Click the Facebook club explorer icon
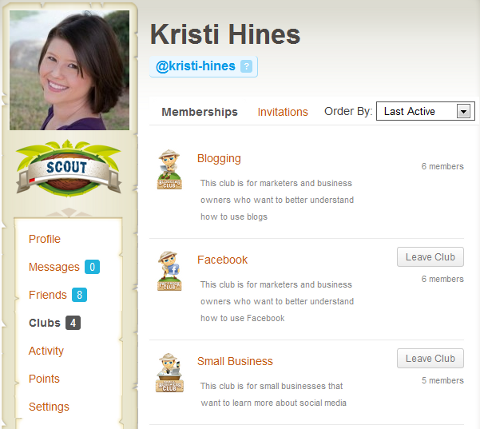 pyautogui.click(x=169, y=271)
